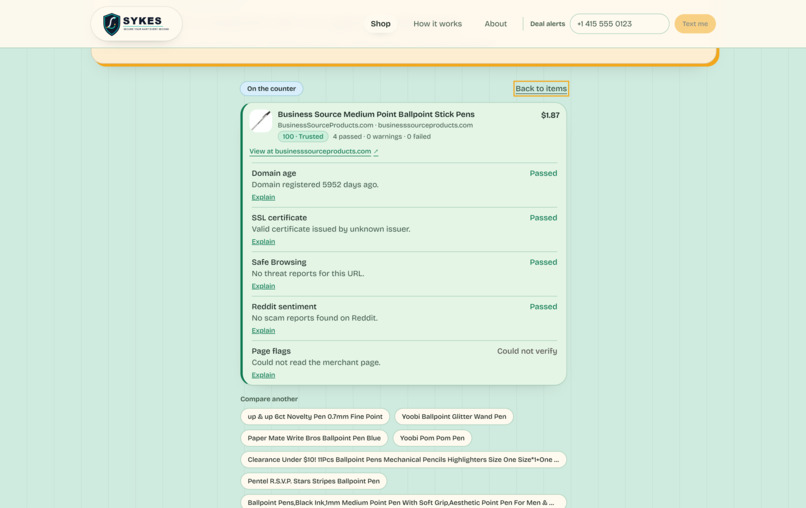Viewport: 806px width, 508px height.
Task: Explain the SSL certificate check
Action: tap(263, 242)
